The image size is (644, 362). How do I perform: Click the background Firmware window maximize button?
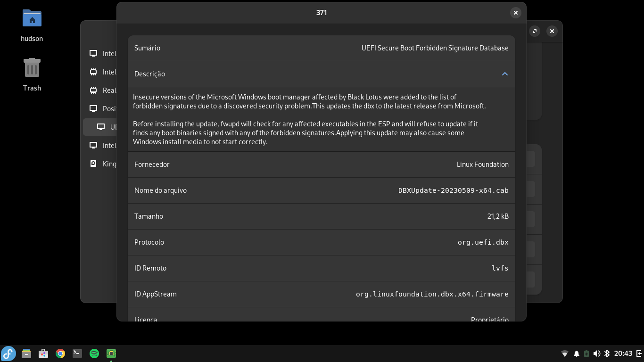pos(535,31)
